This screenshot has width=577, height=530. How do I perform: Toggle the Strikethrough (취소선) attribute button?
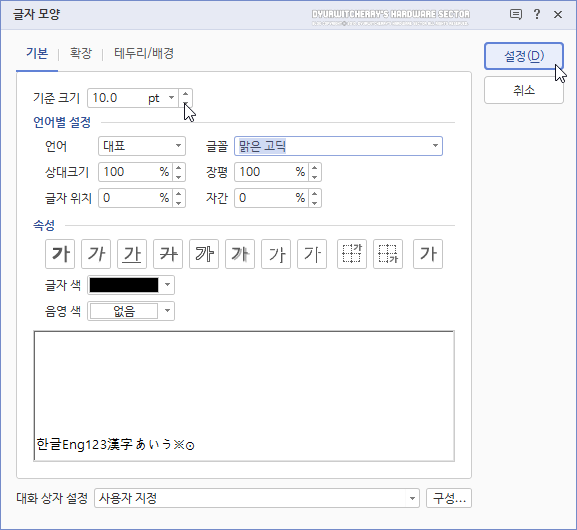[x=168, y=254]
